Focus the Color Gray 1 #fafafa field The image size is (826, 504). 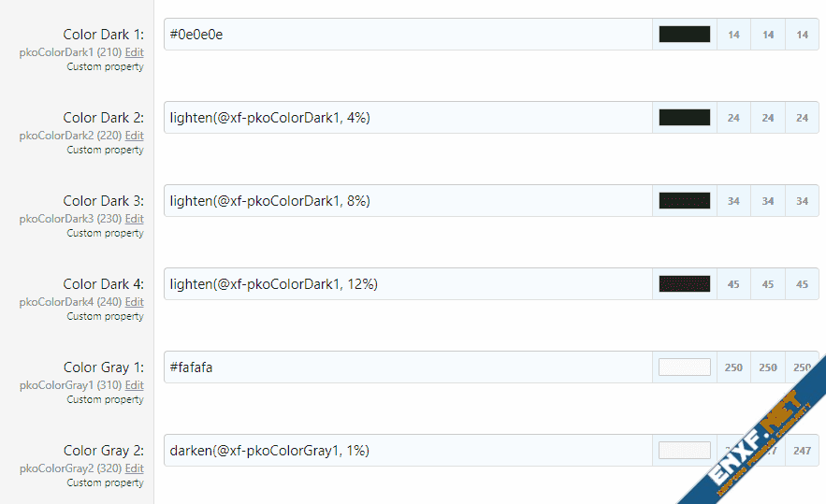407,367
